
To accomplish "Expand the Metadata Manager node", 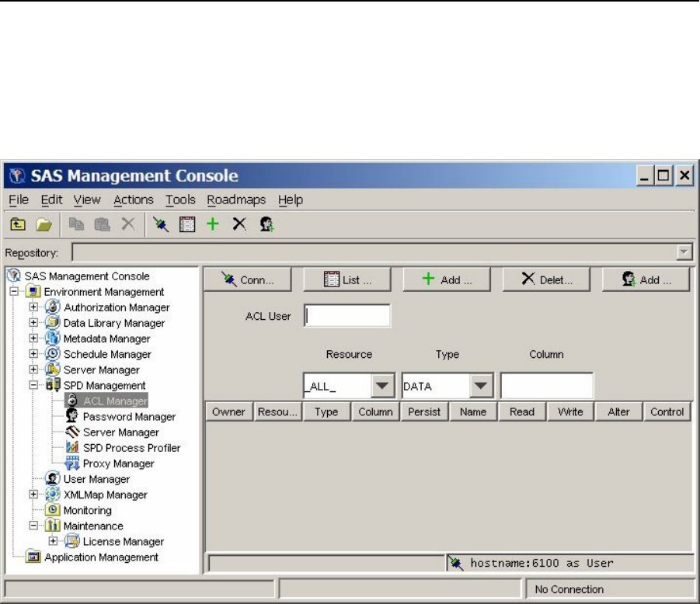I will 33,338.
